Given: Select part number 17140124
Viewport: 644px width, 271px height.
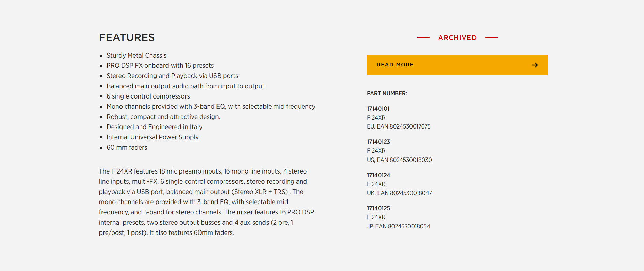Looking at the screenshot, I should click(378, 175).
